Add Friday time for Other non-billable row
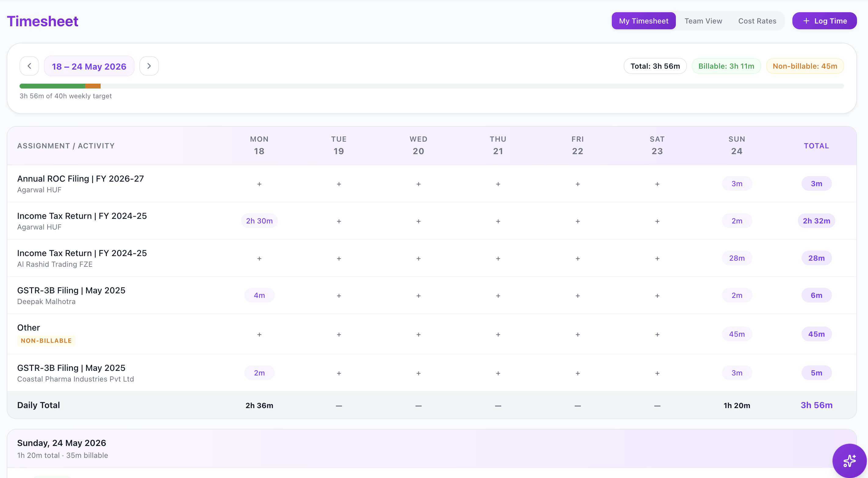868x478 pixels. (577, 334)
